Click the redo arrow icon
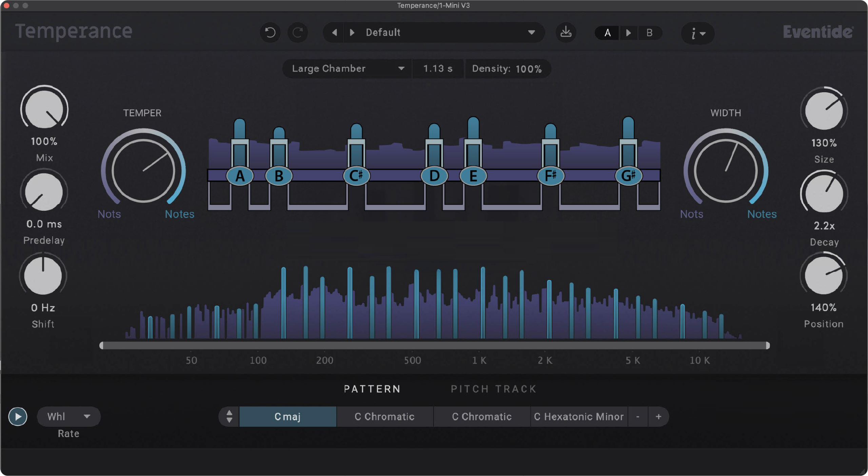 point(297,33)
